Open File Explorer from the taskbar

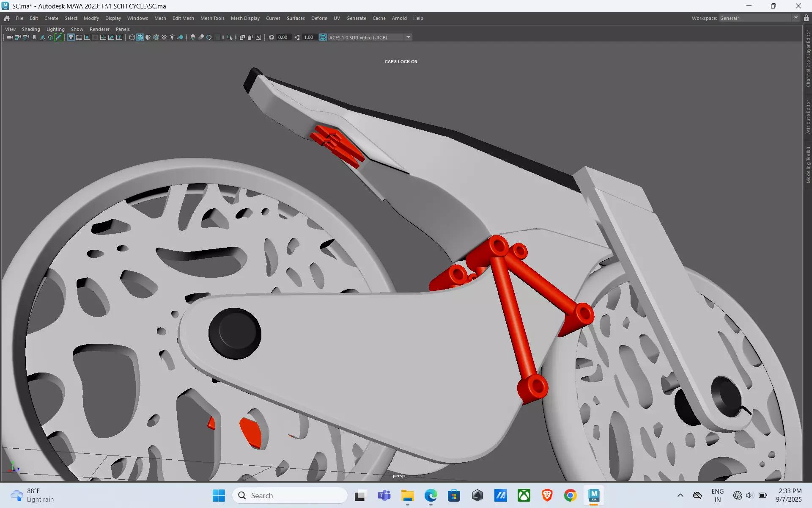tap(407, 495)
